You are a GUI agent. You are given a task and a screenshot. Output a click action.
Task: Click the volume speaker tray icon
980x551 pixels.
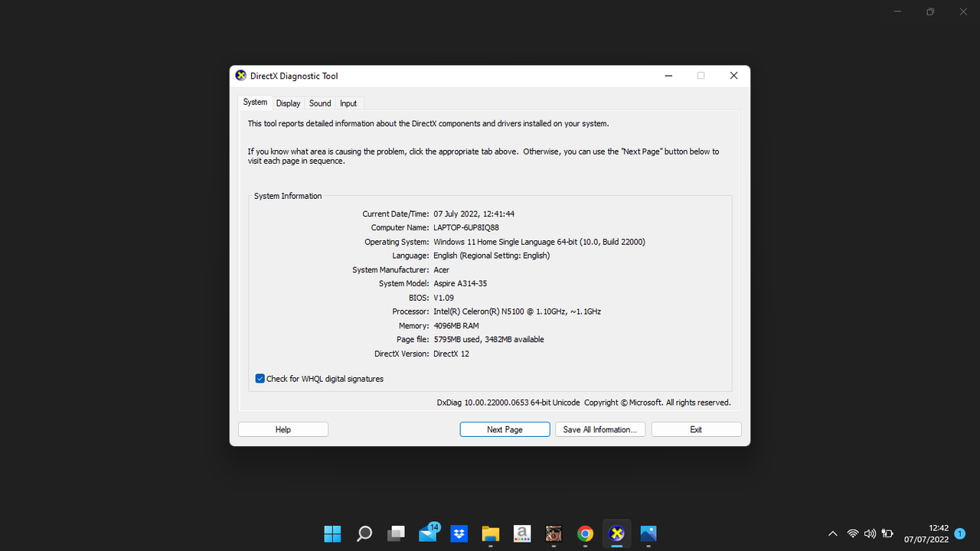(x=870, y=533)
